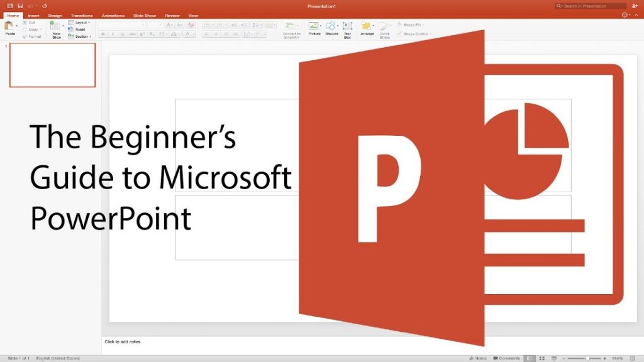Click the Picture insert icon
The image size is (644, 362).
[313, 26]
